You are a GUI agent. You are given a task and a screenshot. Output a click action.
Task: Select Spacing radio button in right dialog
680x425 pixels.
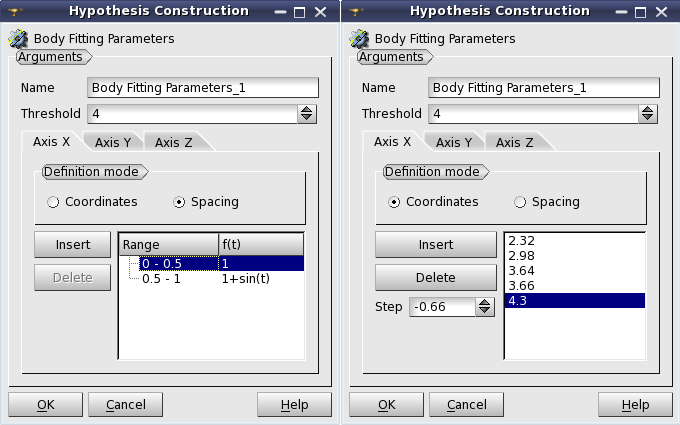[x=520, y=202]
